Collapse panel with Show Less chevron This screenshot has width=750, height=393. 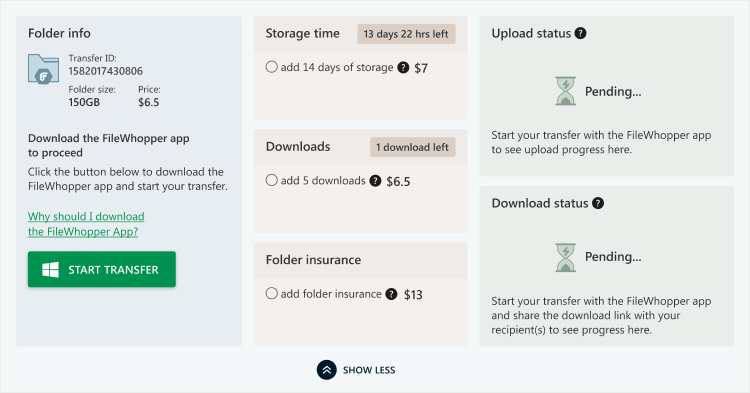pos(327,370)
